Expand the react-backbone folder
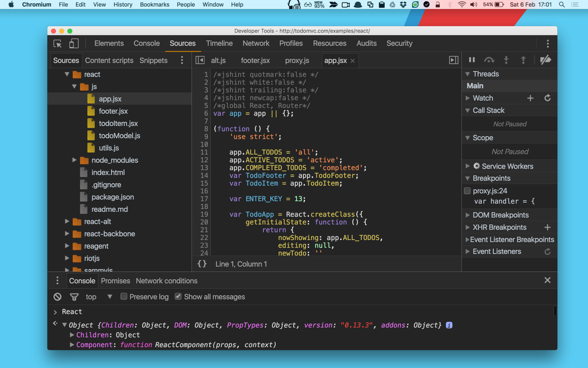The width and height of the screenshot is (588, 368). 67,234
